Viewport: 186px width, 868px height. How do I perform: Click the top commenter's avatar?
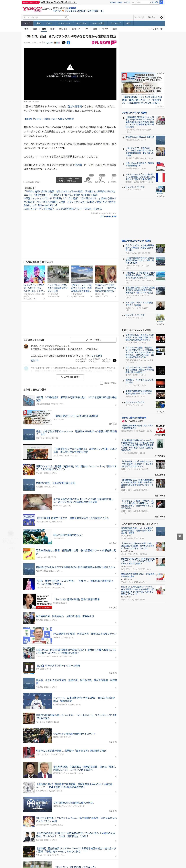click(26, 346)
